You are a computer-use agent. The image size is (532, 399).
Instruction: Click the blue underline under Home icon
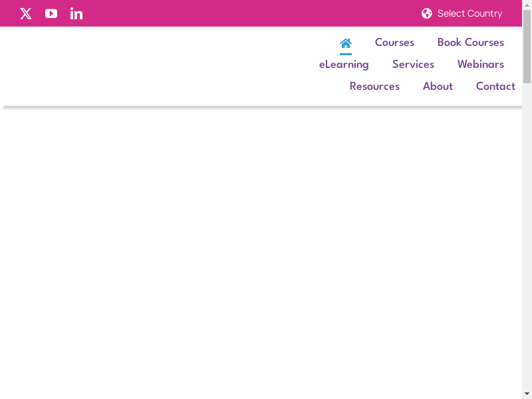point(346,54)
